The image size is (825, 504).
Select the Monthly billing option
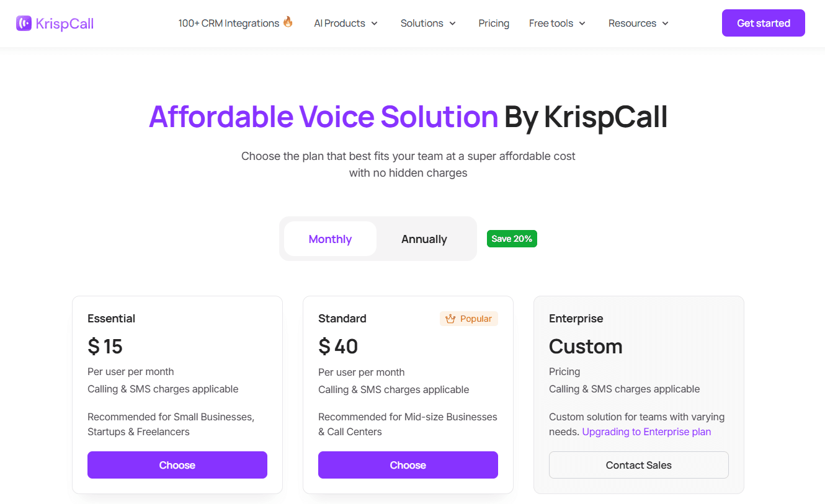tap(330, 239)
